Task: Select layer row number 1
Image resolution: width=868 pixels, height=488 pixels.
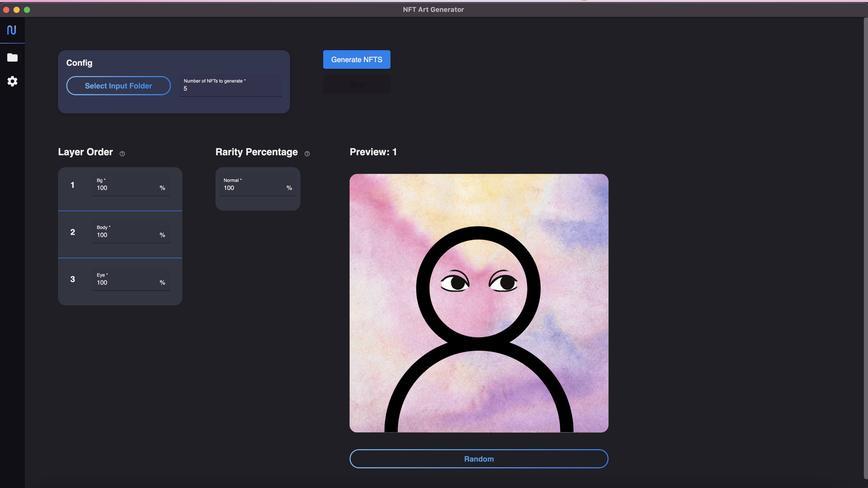Action: [x=73, y=185]
